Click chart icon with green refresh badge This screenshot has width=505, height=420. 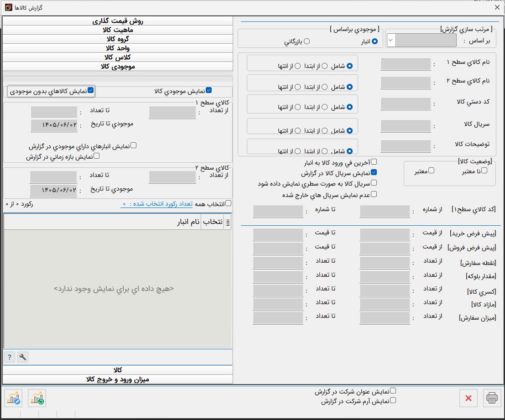coord(37,398)
